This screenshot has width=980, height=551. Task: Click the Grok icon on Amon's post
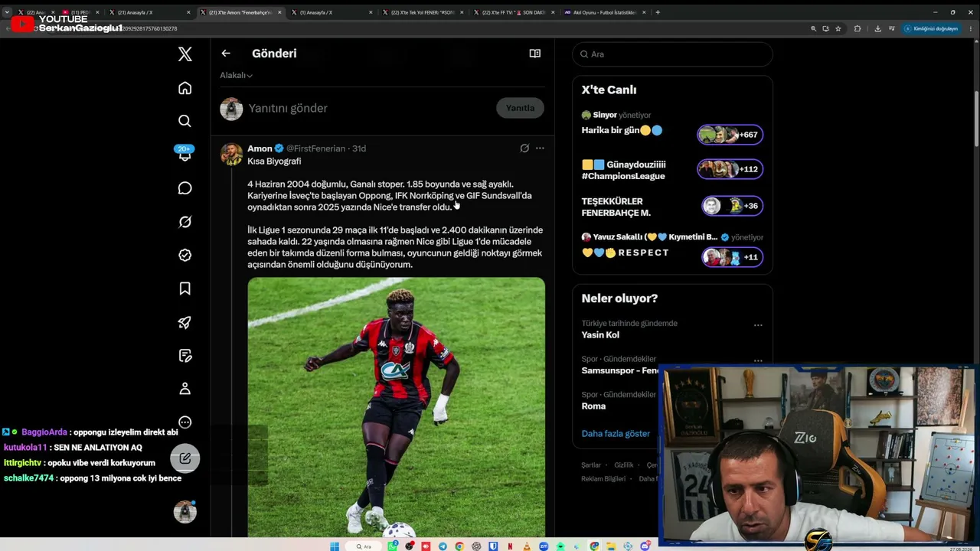click(524, 148)
